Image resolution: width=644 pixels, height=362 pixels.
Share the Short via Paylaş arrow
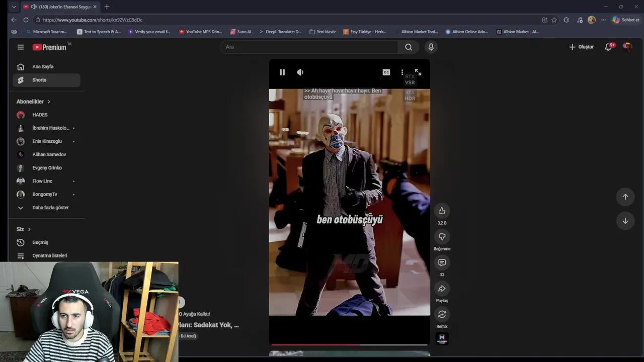442,289
